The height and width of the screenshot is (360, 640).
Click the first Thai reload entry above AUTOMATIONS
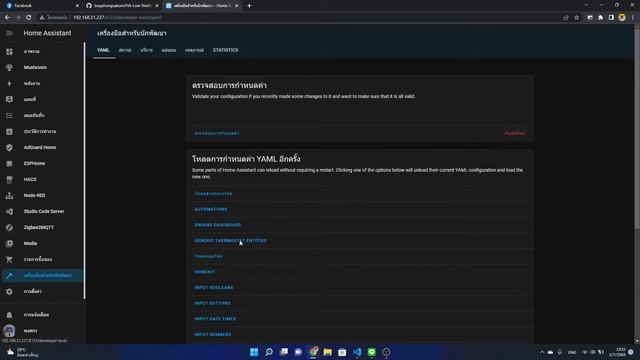click(213, 193)
